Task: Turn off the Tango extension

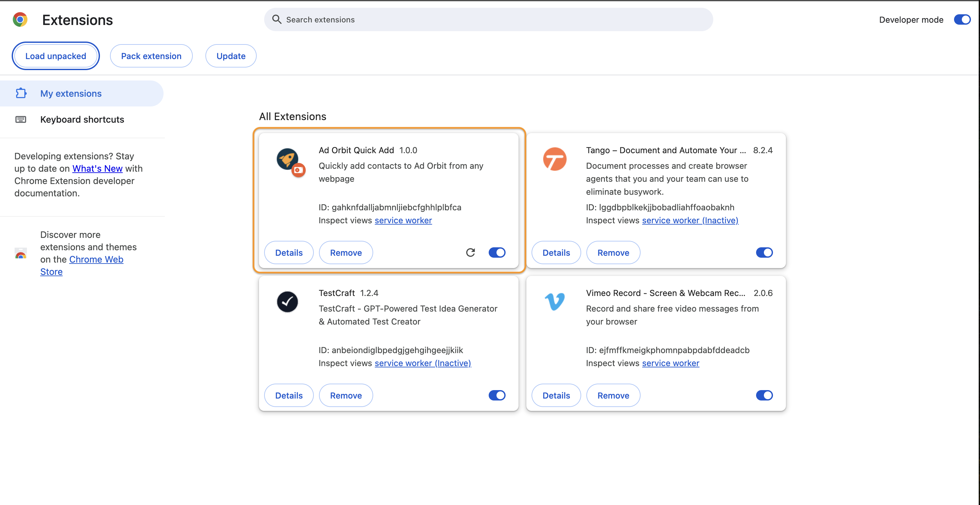Action: pos(765,252)
